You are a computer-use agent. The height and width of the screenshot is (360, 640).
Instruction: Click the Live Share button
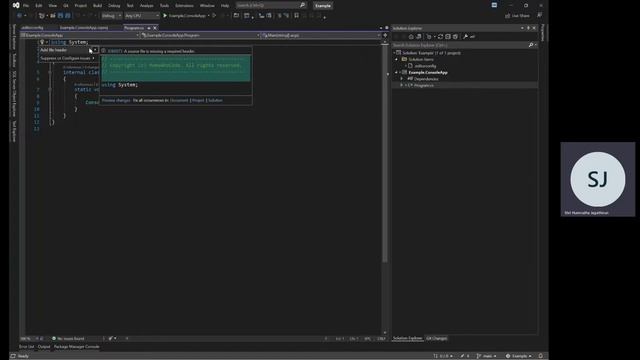517,16
